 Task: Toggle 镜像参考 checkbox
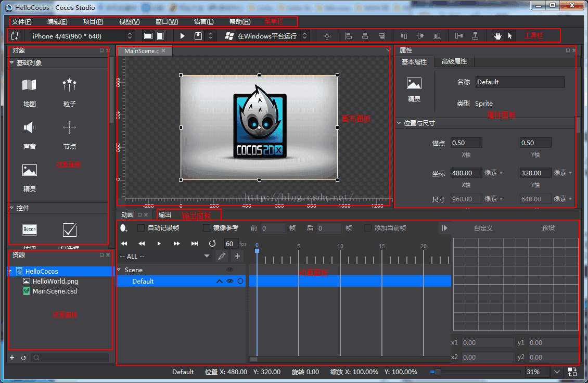pos(206,228)
